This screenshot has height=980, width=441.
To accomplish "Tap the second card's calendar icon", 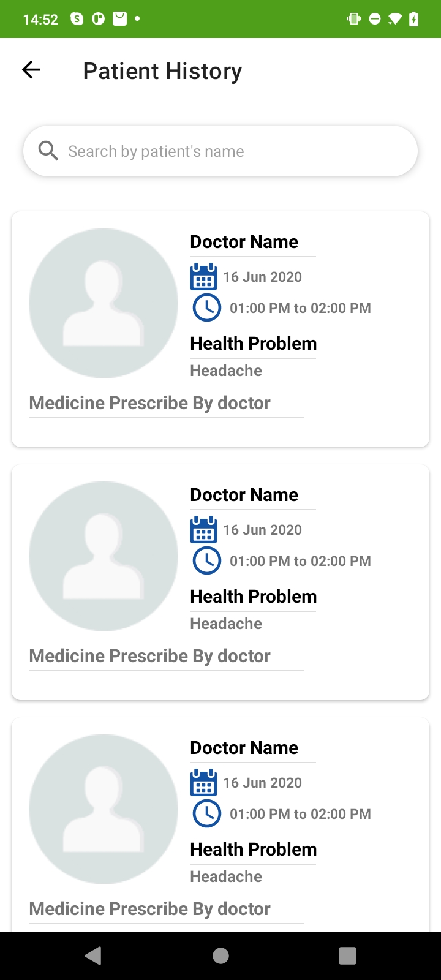I will (x=203, y=530).
